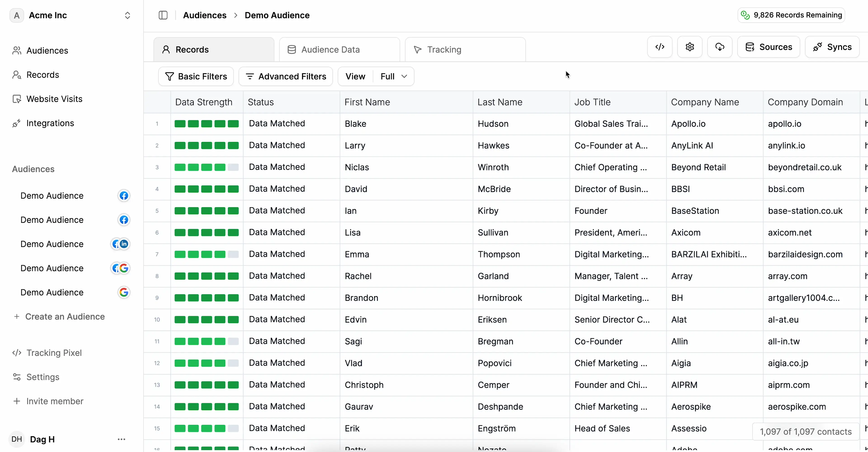Click the Data Strength bar for Blake Hudson

[207, 124]
